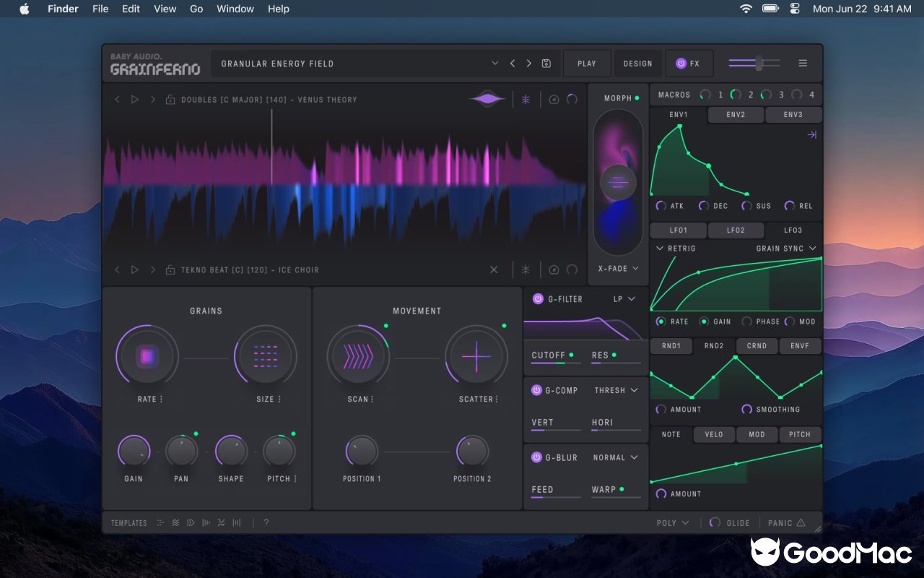924x578 pixels.
Task: Remove the Tekno Beat sample with X icon
Action: [x=494, y=269]
